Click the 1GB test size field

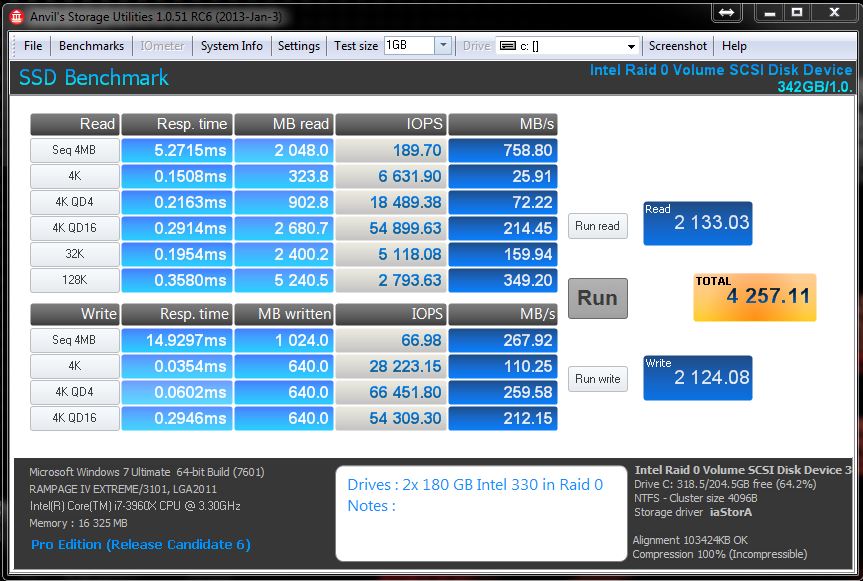point(409,45)
